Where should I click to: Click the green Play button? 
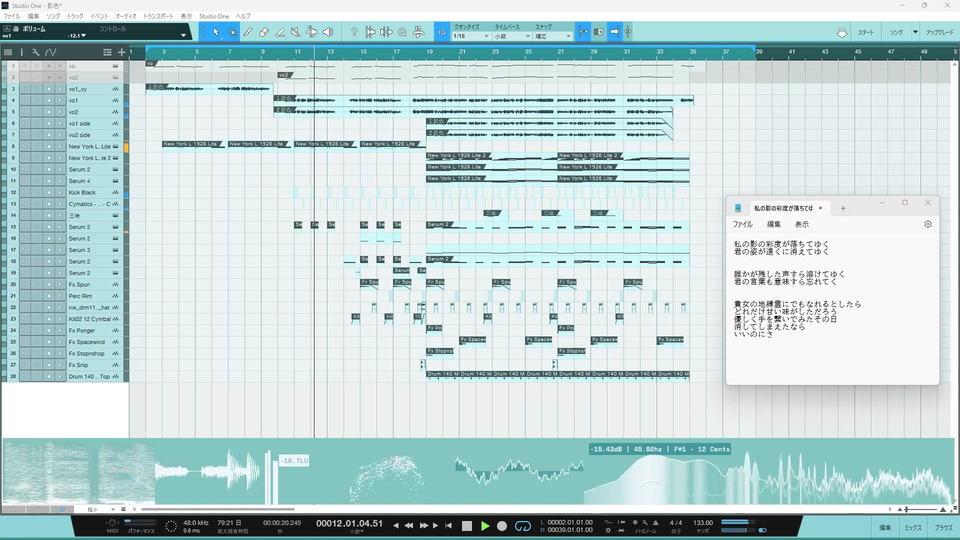[x=485, y=526]
